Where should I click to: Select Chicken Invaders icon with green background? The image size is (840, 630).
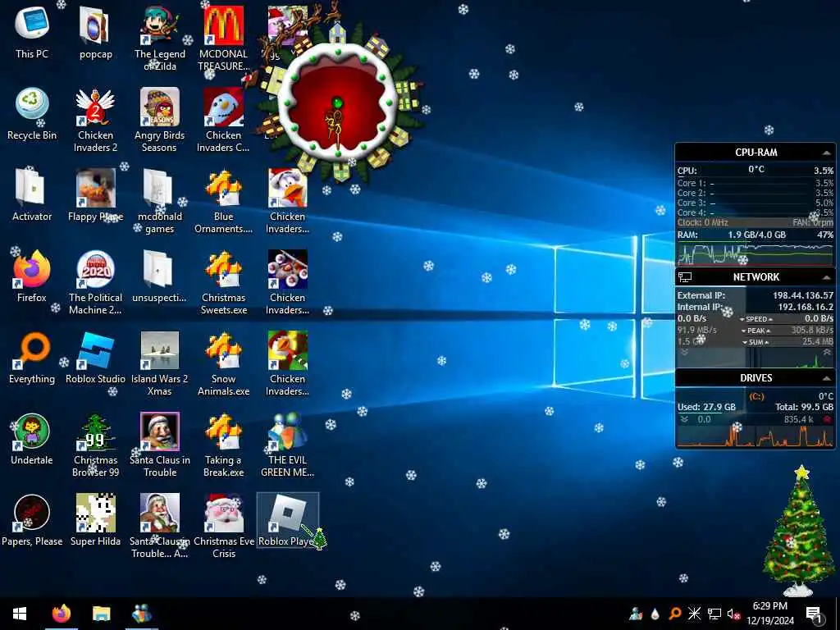(x=288, y=363)
